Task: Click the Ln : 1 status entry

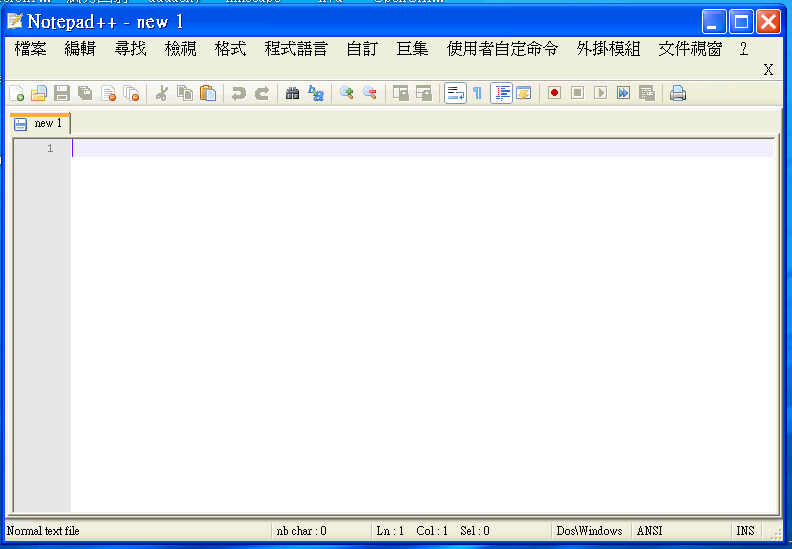Action: coord(390,531)
